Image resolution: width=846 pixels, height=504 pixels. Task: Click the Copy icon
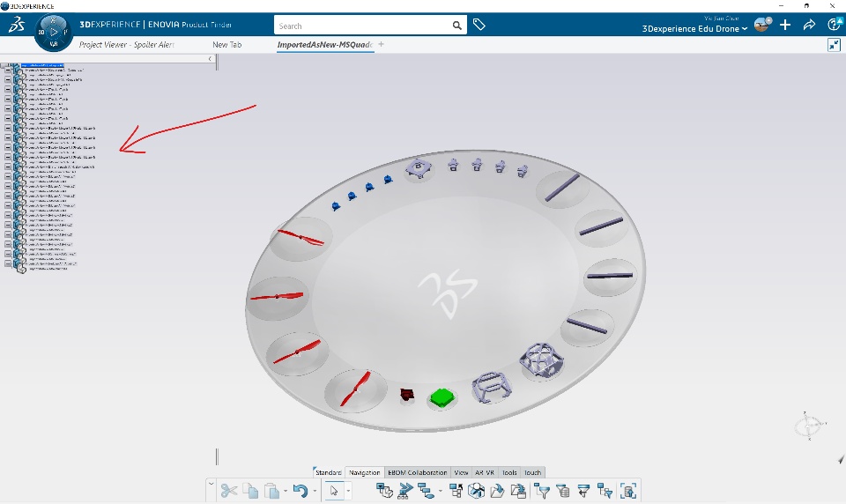point(250,491)
